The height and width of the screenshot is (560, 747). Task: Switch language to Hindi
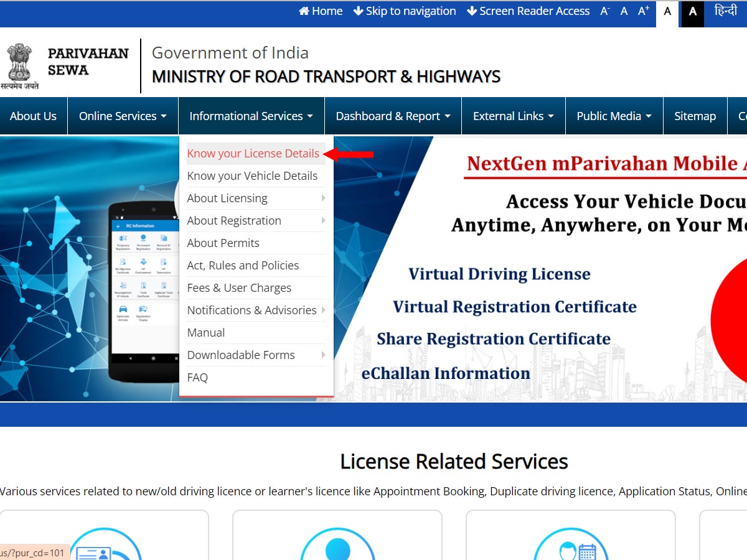click(725, 11)
